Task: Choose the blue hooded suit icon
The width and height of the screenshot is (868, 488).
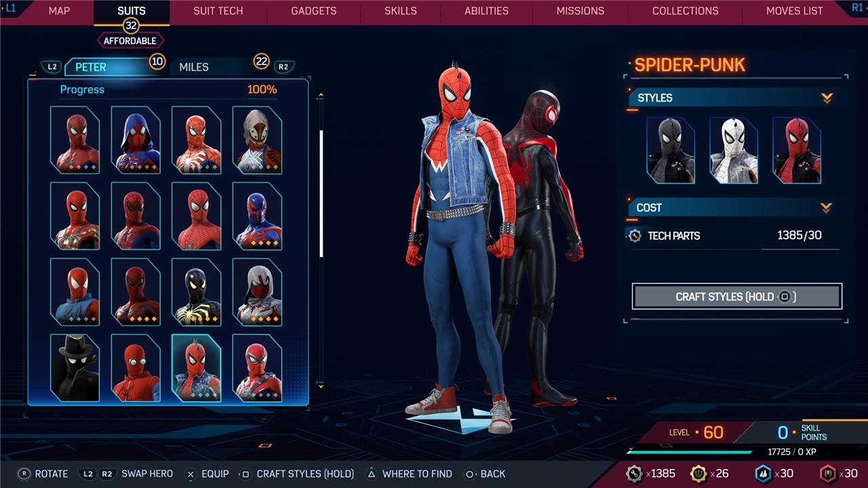Action: [x=136, y=140]
